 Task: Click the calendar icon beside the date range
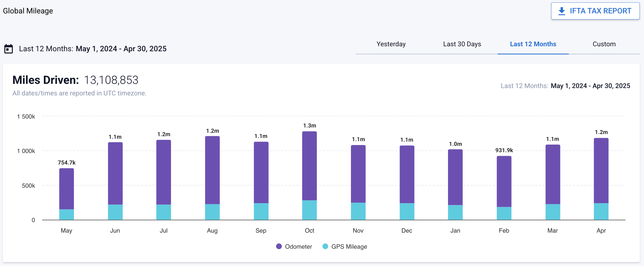click(x=8, y=49)
